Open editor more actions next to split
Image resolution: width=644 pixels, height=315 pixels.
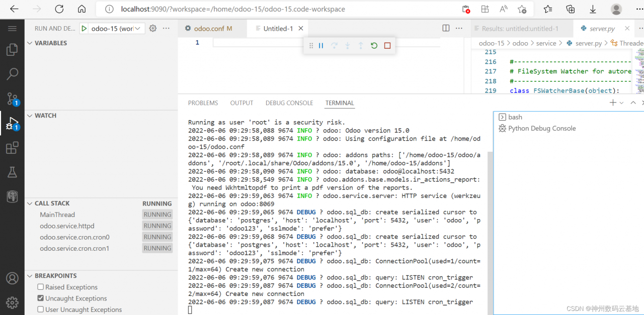tap(459, 29)
